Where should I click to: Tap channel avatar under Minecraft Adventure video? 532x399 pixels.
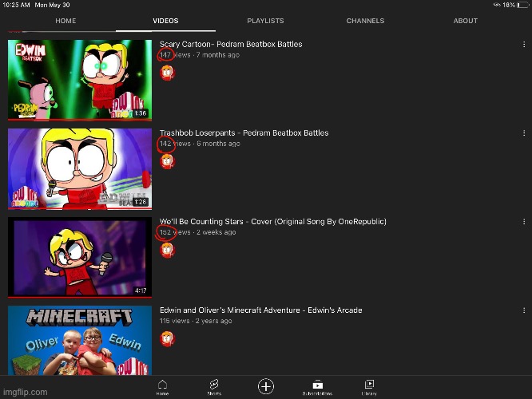(x=167, y=338)
